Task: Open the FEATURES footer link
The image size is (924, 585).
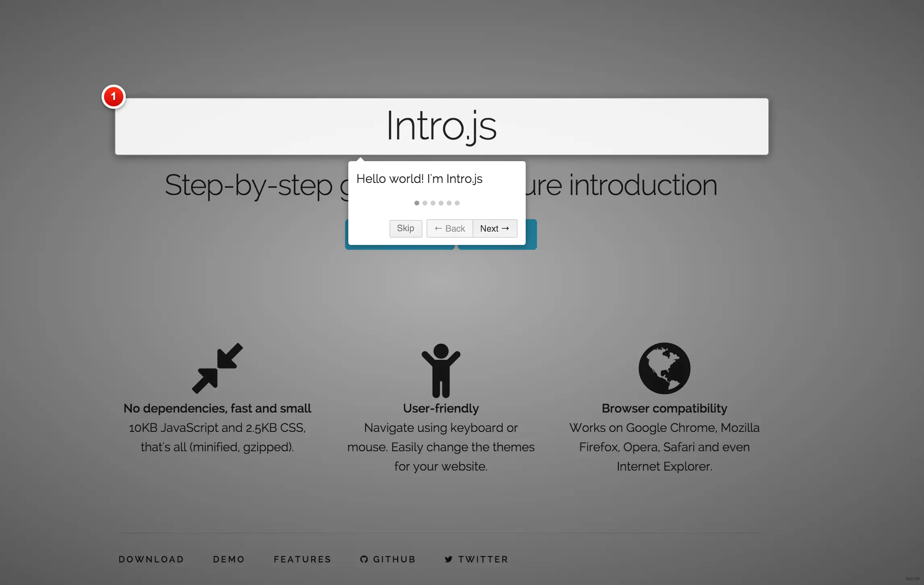Action: 302,559
